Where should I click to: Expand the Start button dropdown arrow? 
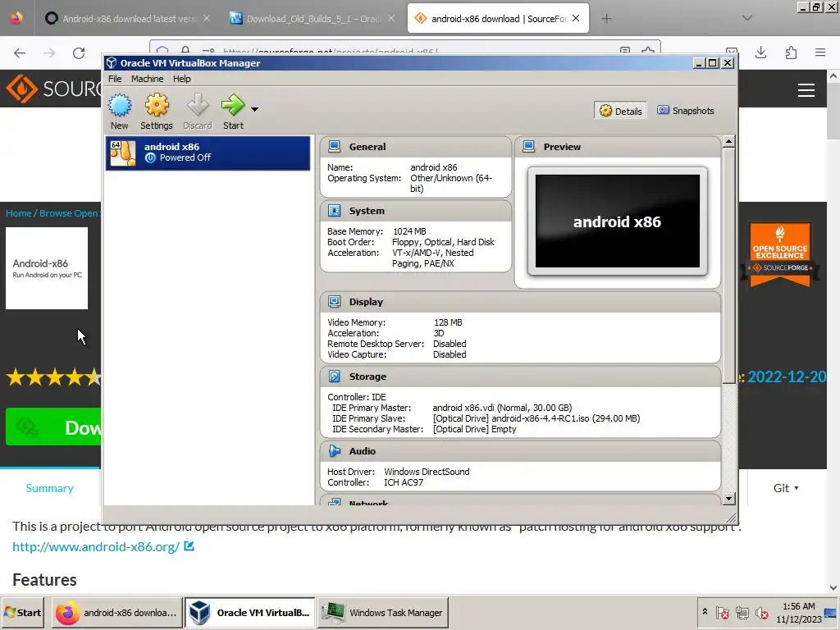(255, 109)
